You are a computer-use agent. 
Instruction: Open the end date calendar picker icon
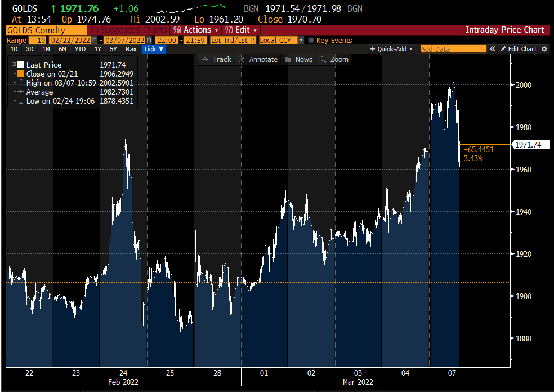pyautogui.click(x=149, y=41)
